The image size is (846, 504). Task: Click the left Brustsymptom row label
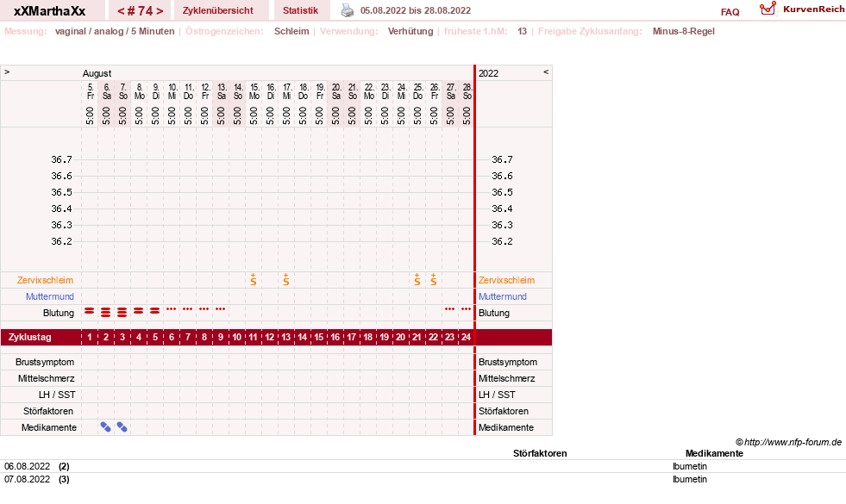(45, 362)
